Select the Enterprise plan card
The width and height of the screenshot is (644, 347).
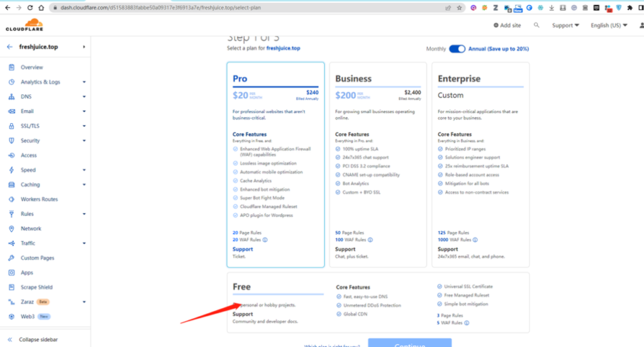pyautogui.click(x=480, y=165)
